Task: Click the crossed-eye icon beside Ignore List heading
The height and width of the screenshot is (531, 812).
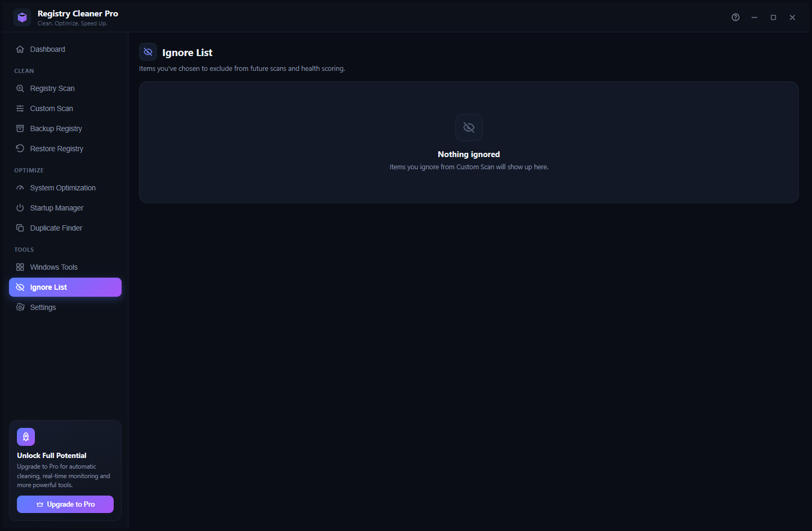Action: [x=148, y=52]
